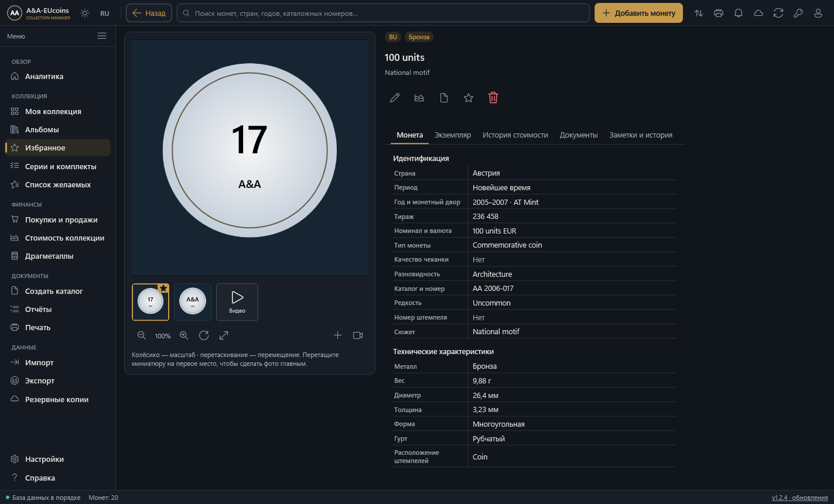Open Серии и комплекты section

(57, 166)
